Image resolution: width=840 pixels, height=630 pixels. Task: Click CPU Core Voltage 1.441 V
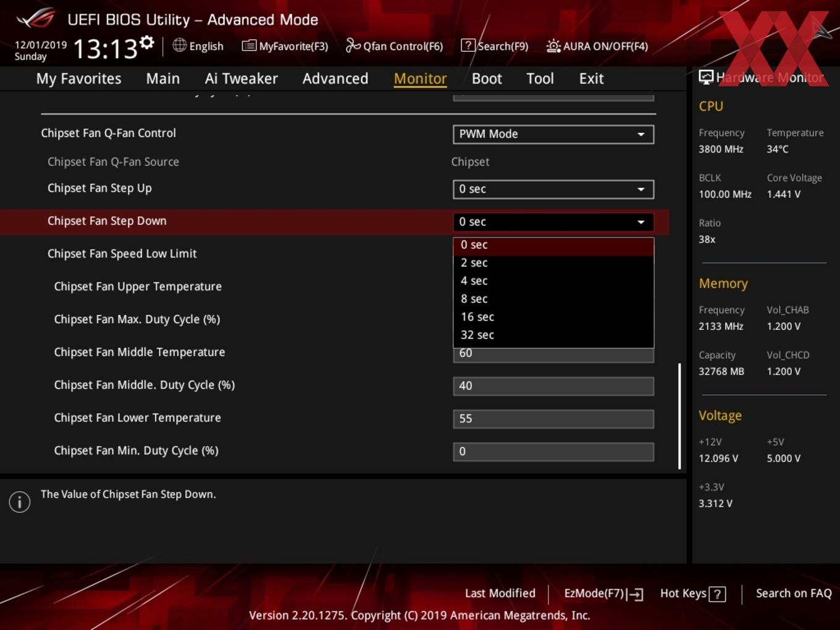click(x=784, y=194)
